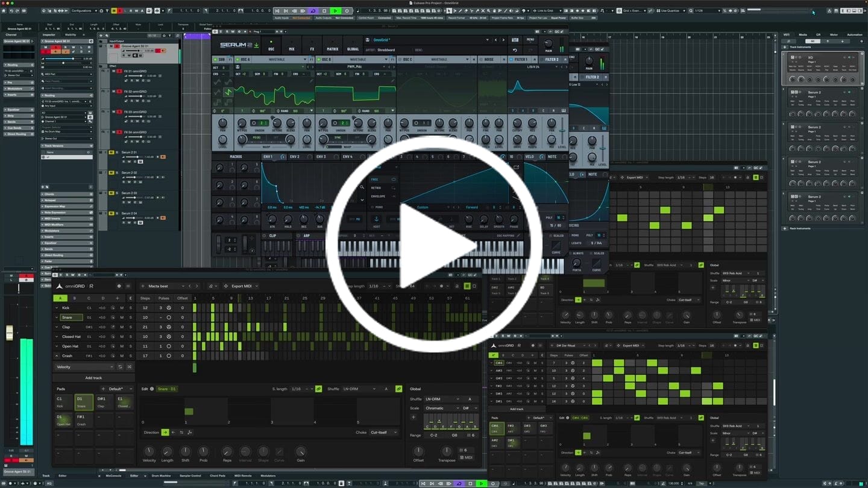Solo the Snare row in omniGRID
The image size is (868, 488).
(x=130, y=318)
